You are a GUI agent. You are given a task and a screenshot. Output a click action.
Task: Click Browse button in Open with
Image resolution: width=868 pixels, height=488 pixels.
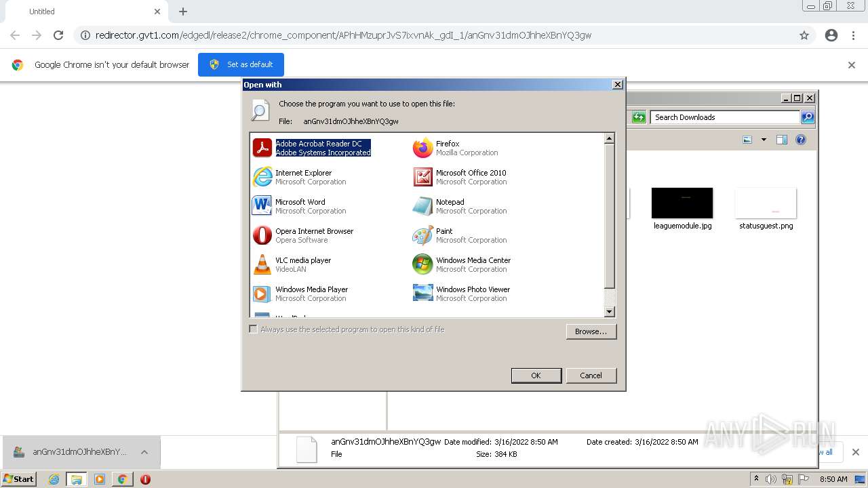point(591,331)
